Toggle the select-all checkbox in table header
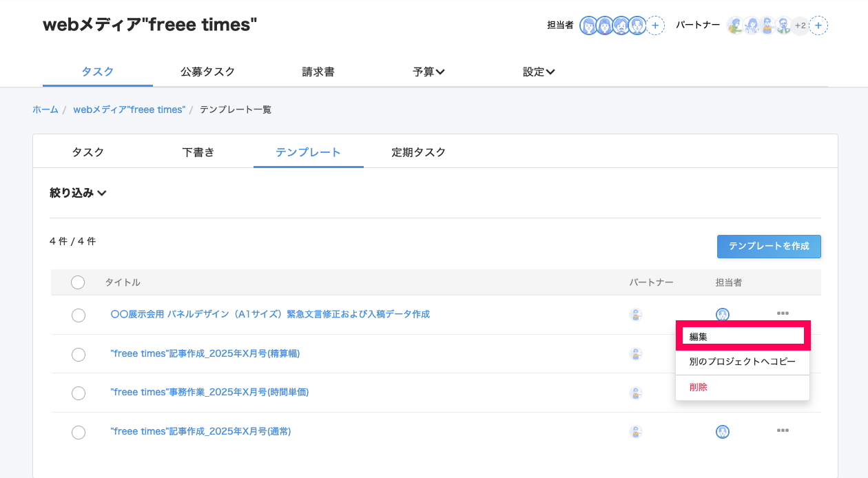This screenshot has width=868, height=478. pos(78,282)
